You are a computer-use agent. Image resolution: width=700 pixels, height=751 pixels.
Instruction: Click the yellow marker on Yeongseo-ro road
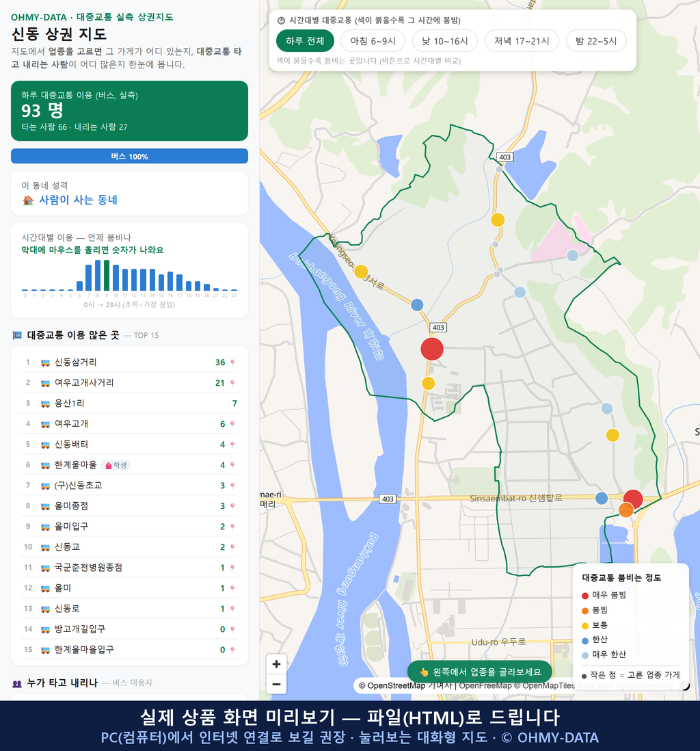[x=361, y=272]
